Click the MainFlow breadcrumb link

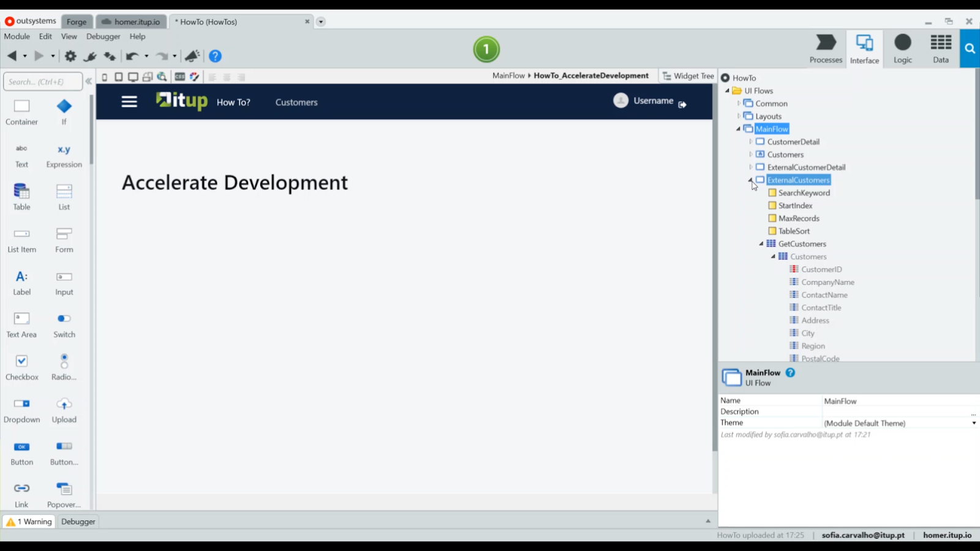508,76
